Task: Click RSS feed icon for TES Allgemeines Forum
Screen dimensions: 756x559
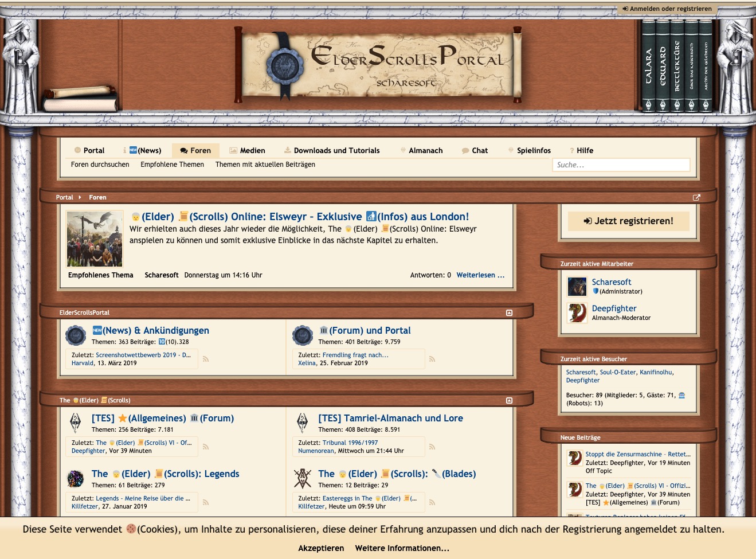Action: [205, 447]
